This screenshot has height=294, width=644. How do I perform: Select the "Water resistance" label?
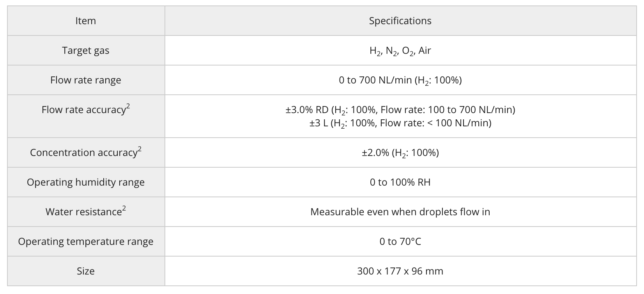(83, 212)
